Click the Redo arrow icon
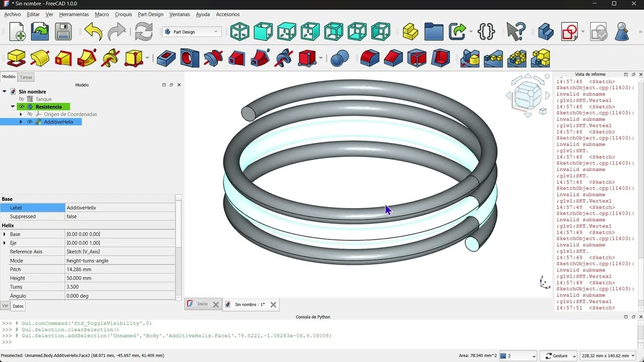This screenshot has height=362, width=644. coord(117,32)
